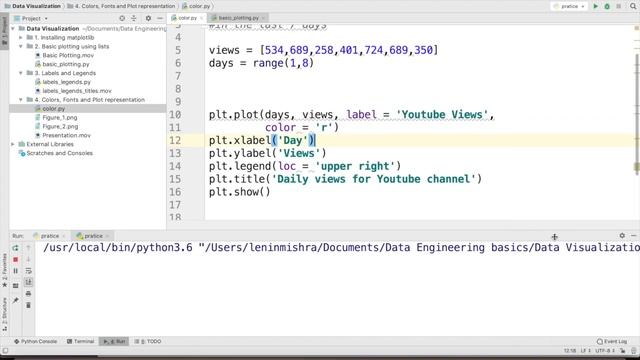Screen dimensions: 640x360
Task: Stop the process via top toolbar stop icon
Action: click(x=619, y=6)
